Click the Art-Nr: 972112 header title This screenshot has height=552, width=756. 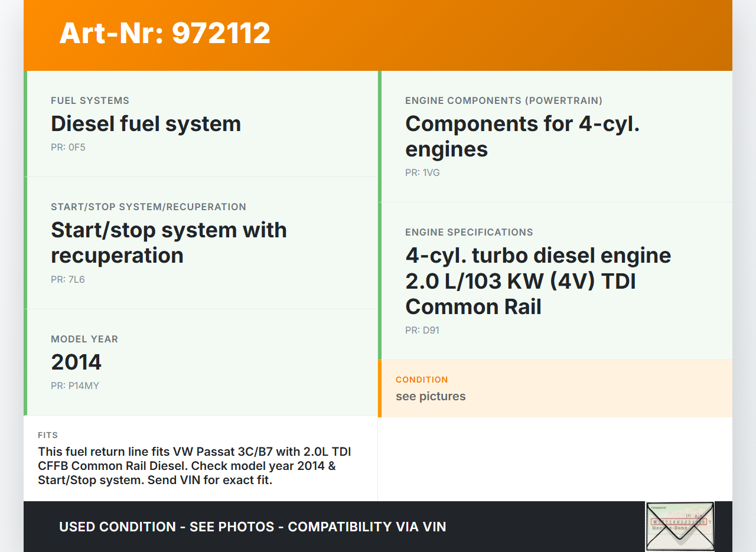click(x=165, y=33)
